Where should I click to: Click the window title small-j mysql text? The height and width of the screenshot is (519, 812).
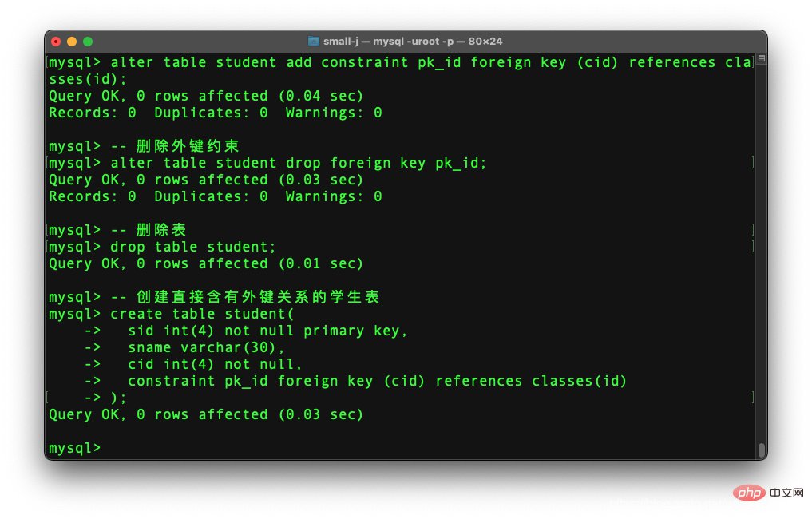click(x=413, y=41)
